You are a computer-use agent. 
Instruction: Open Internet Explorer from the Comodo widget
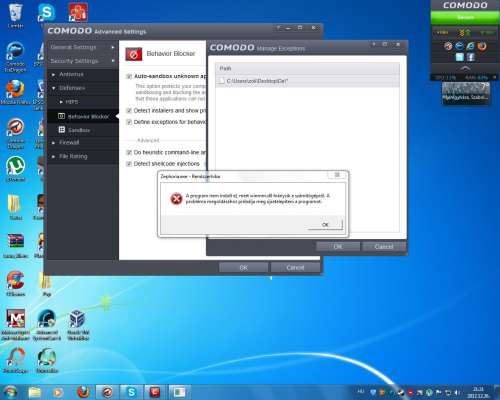click(470, 46)
